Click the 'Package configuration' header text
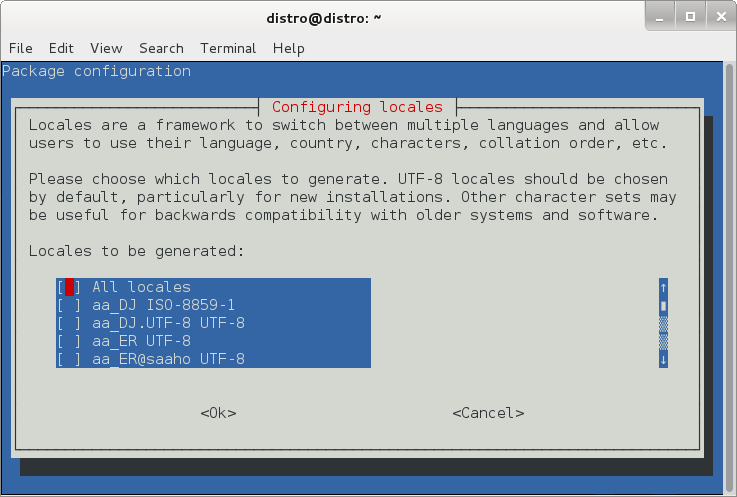The height and width of the screenshot is (497, 737). (x=96, y=71)
